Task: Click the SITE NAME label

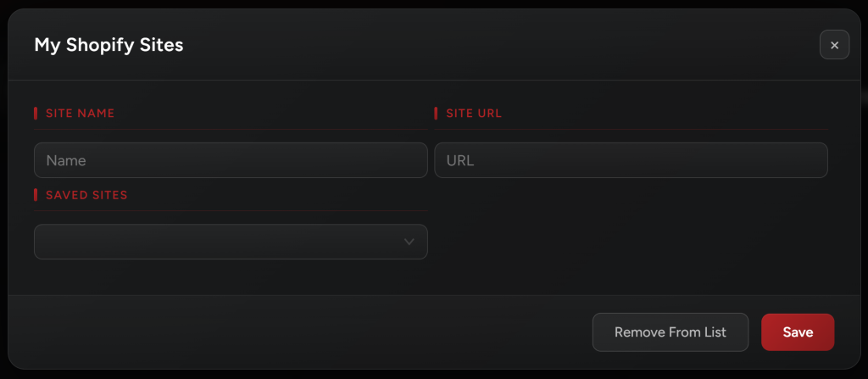Action: tap(80, 113)
